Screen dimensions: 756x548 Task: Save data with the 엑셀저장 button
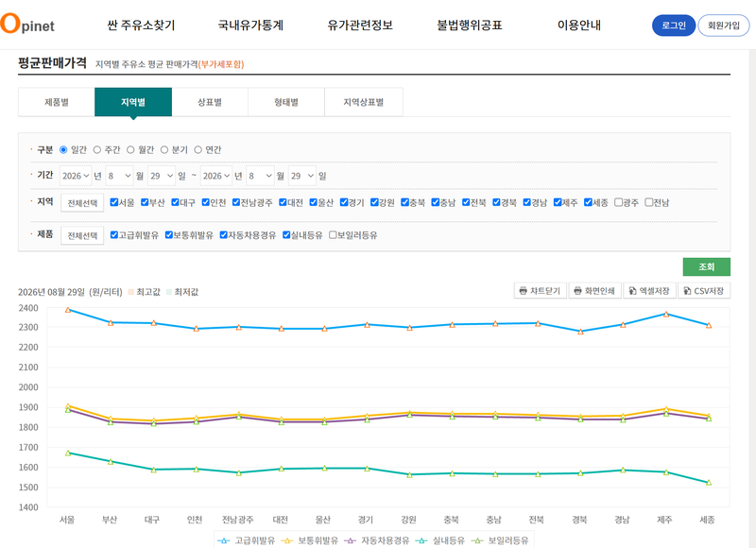(649, 291)
